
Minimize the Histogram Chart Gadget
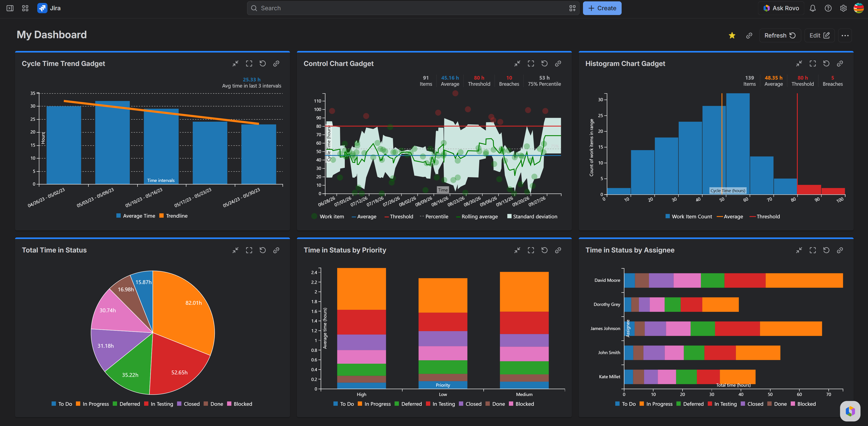tap(799, 63)
